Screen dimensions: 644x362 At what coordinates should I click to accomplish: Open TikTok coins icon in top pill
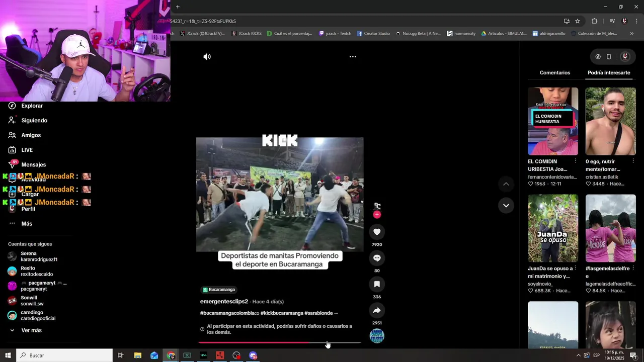coord(598,57)
